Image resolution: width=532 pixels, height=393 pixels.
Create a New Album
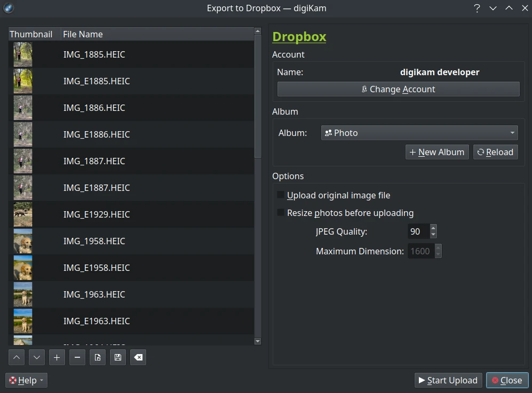tap(436, 151)
